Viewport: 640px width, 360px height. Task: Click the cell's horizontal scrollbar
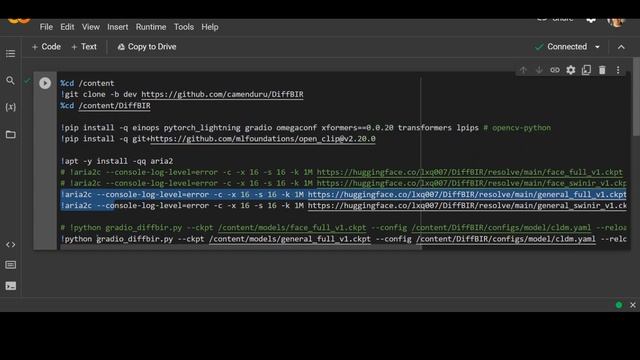(x=241, y=247)
